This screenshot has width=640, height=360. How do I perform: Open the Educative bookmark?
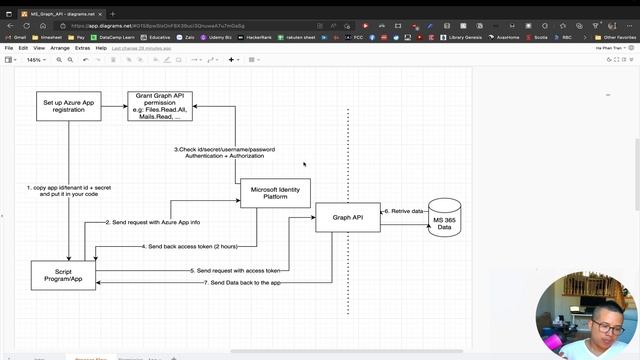tap(156, 37)
